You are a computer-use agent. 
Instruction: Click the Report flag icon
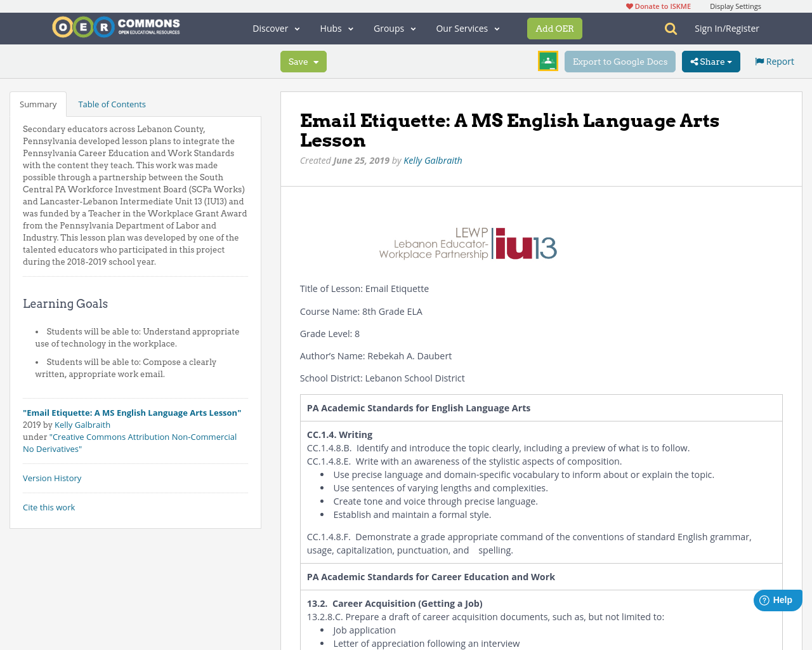pyautogui.click(x=759, y=60)
